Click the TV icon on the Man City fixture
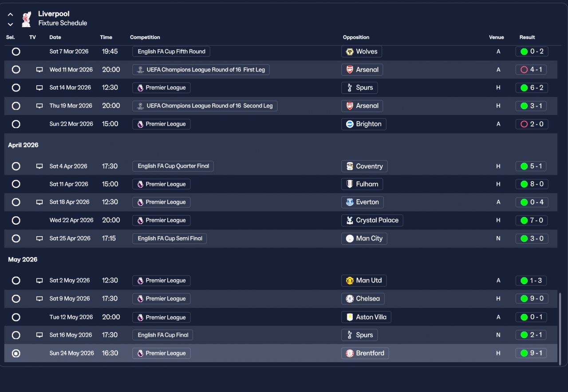The image size is (568, 392). (x=39, y=239)
